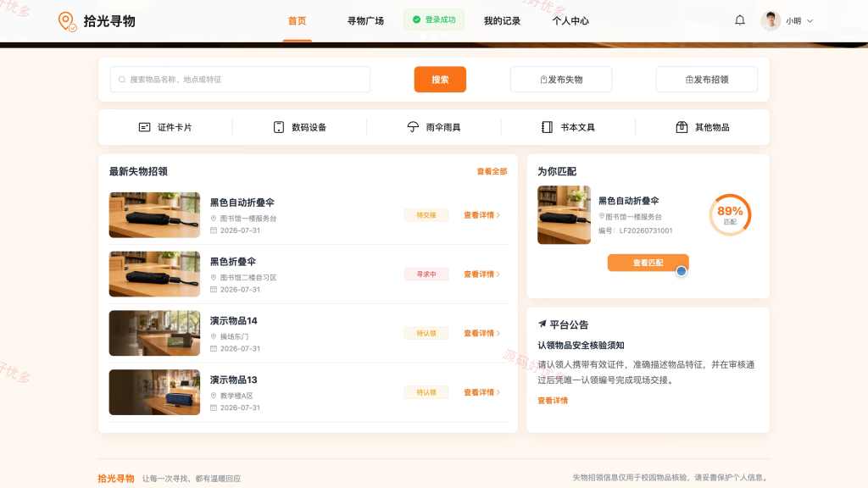Open notifications bell icon
The height and width of the screenshot is (488, 868).
coord(739,20)
